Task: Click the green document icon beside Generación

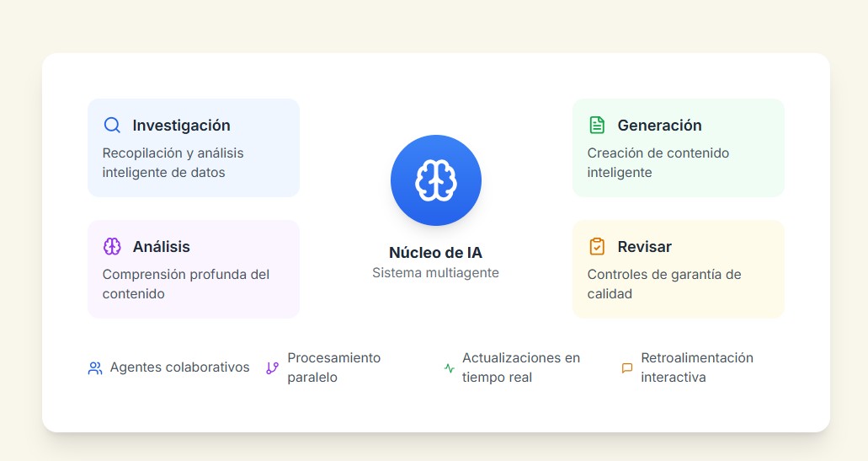Action: click(597, 126)
